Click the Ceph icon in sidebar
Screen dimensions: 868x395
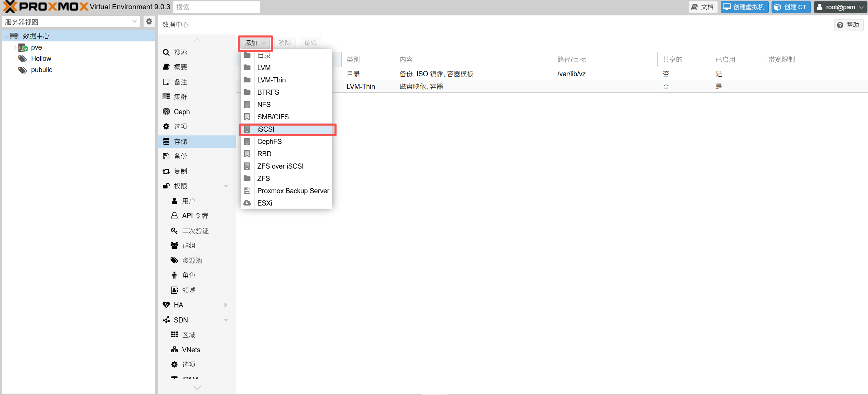[x=166, y=112]
